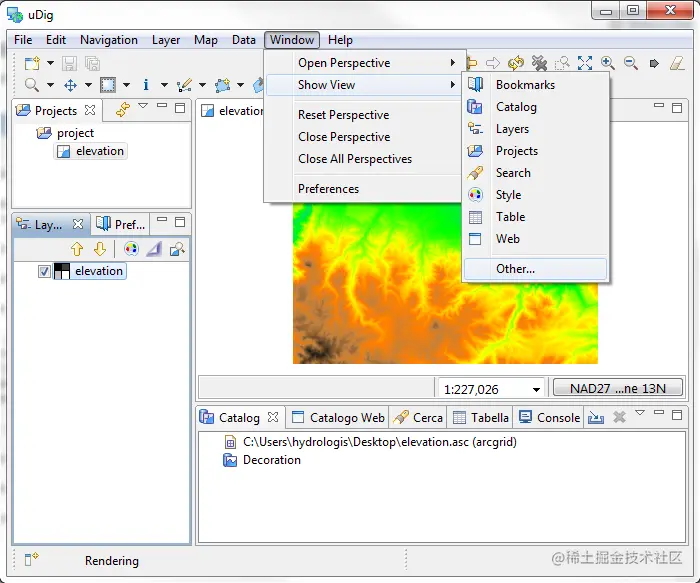Click the cancel drawing X icon
This screenshot has height=583, width=700.
[539, 63]
